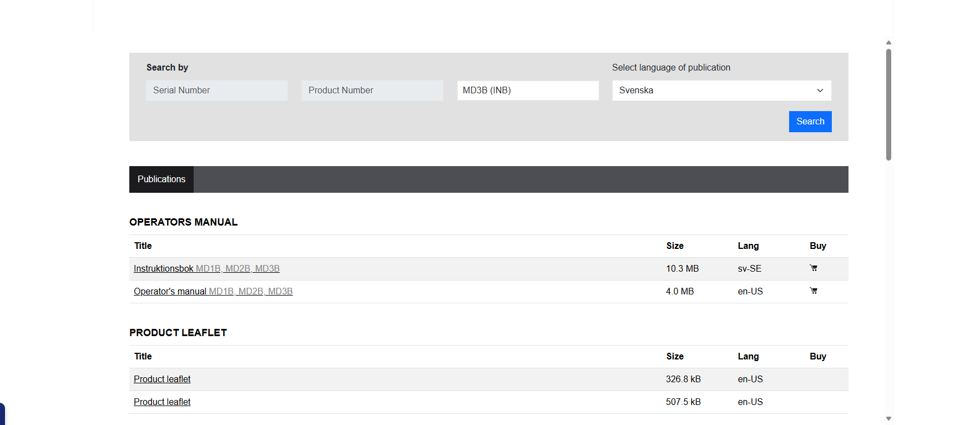Viewport: 980px width, 425px height.
Task: Click the Search by label
Action: click(167, 68)
